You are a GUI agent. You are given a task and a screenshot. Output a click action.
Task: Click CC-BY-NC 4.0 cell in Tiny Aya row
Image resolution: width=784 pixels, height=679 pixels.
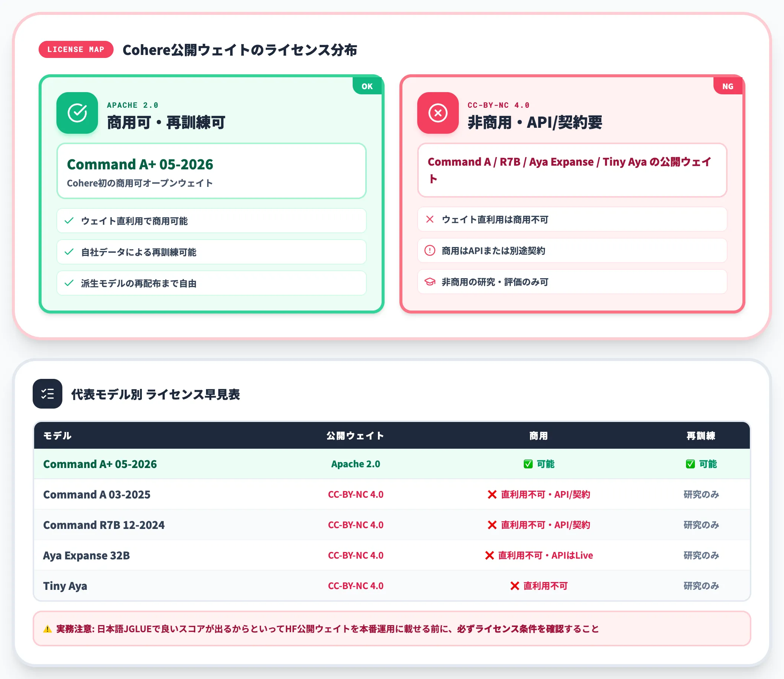point(356,586)
